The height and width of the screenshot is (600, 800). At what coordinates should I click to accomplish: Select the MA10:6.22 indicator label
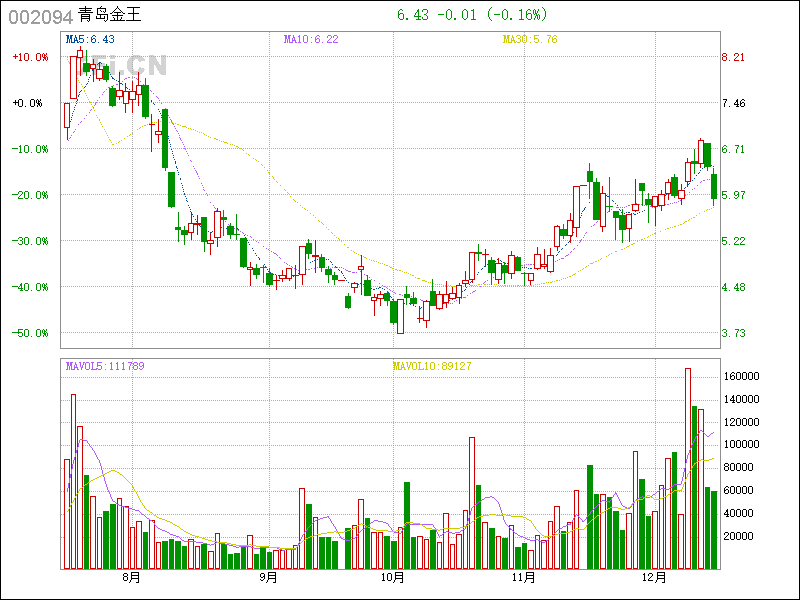pos(311,39)
